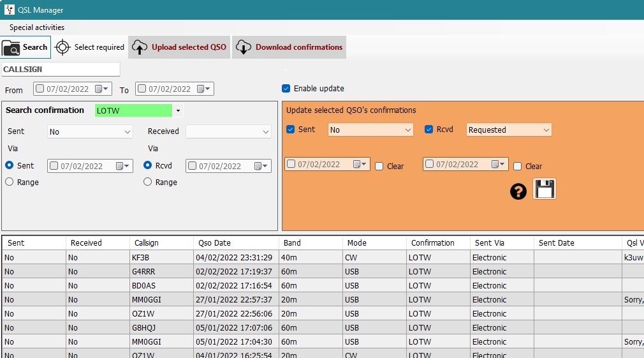Sort by the Sent column header
Viewport: 644px width, 358px height.
(x=34, y=243)
